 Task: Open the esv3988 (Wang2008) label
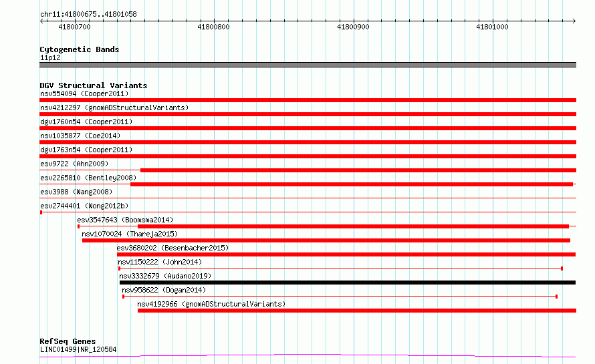coord(76,192)
